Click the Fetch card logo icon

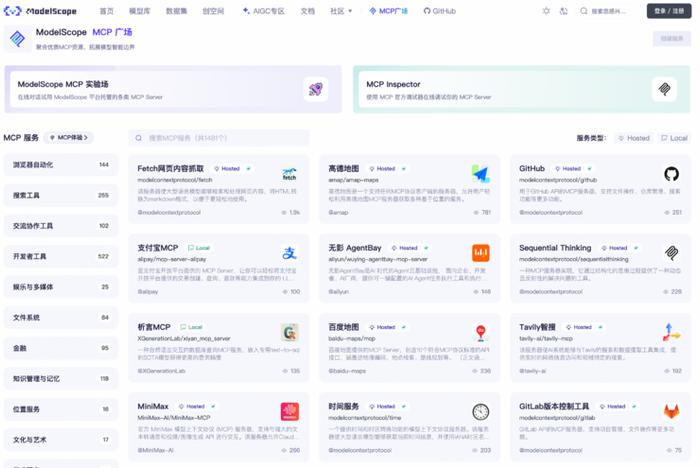(x=289, y=174)
